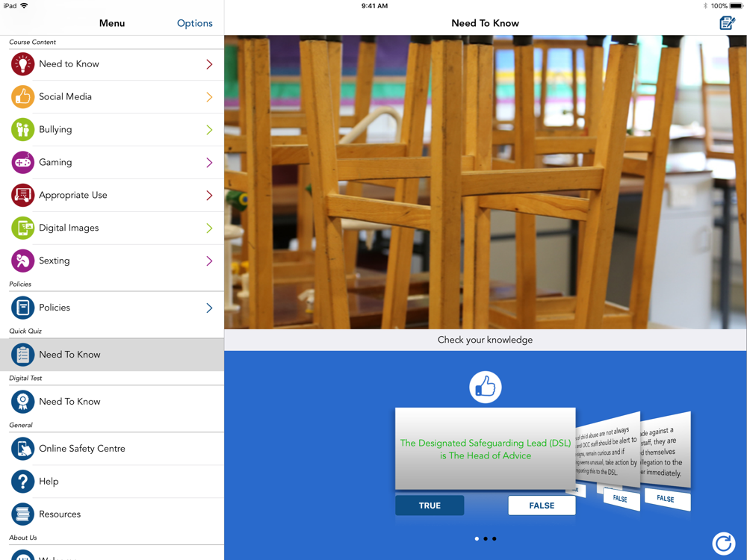Tap the Sexting label text
This screenshot has width=747, height=560.
(55, 261)
